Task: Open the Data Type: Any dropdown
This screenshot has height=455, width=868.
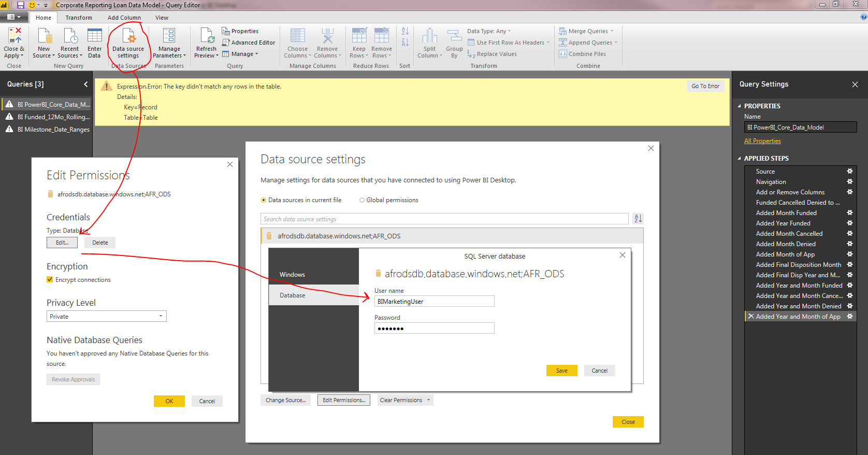Action: (489, 31)
